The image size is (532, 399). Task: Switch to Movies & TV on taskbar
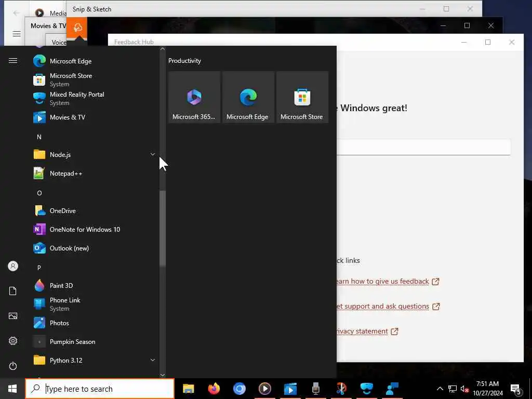(x=290, y=389)
